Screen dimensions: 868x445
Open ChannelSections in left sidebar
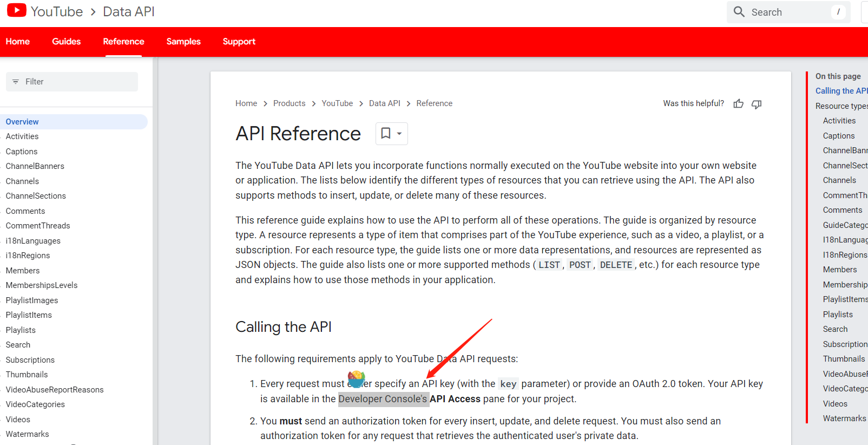tap(36, 196)
